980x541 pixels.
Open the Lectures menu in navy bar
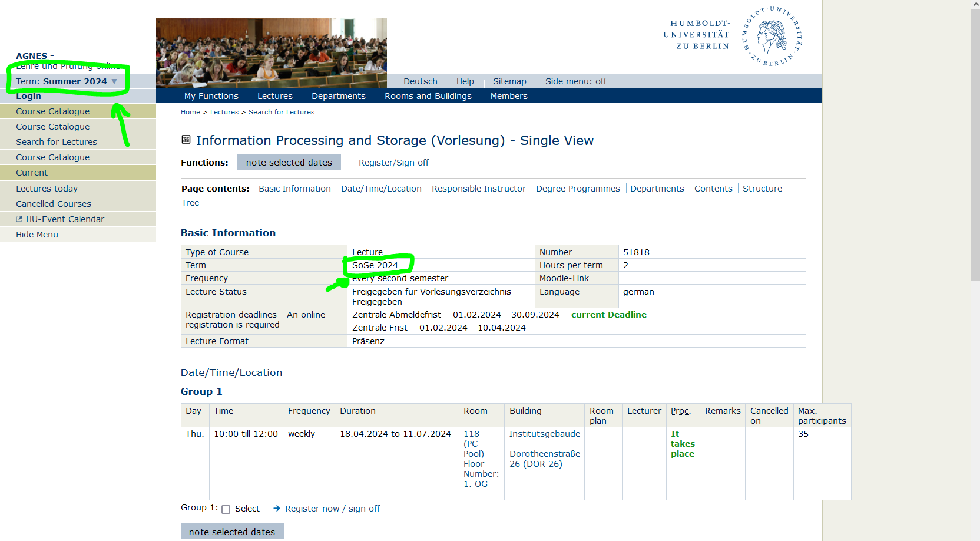[x=274, y=96]
